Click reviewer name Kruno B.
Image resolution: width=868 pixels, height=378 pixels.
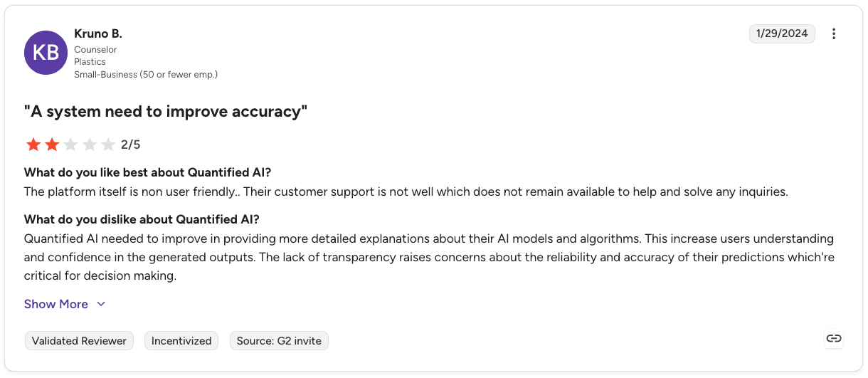click(98, 33)
